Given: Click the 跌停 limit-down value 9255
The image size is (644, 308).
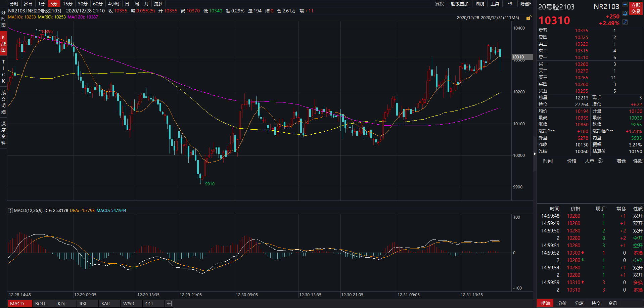Looking at the screenshot, I should click(636, 125).
